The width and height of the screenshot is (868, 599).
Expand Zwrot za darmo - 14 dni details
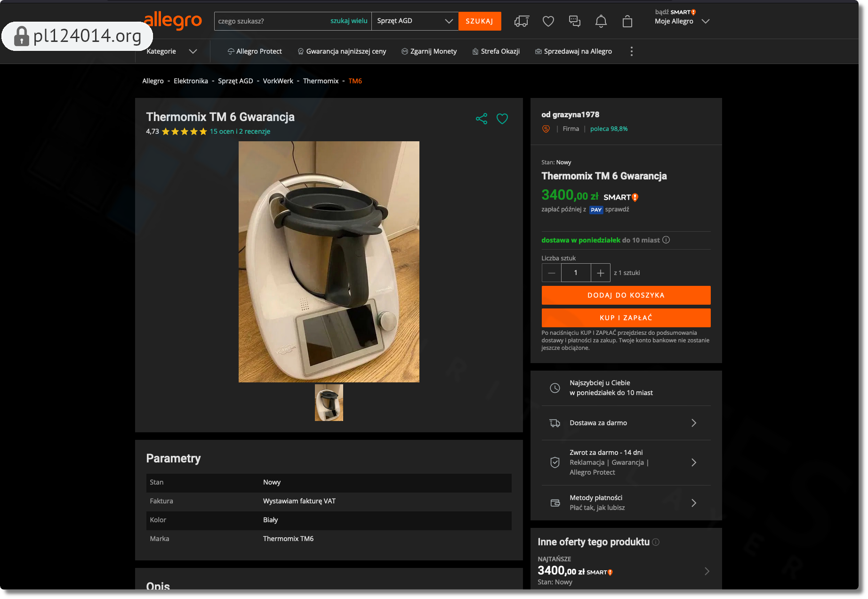pyautogui.click(x=626, y=462)
